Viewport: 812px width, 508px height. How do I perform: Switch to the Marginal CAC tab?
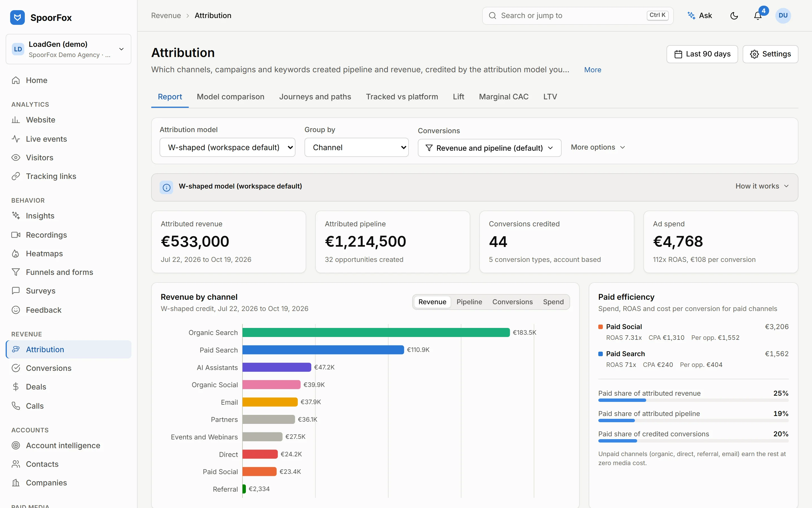click(x=504, y=97)
